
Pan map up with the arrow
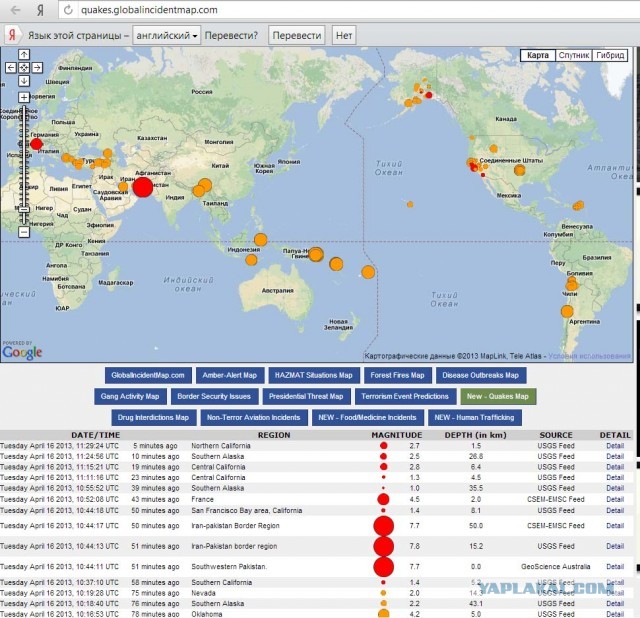pos(24,54)
